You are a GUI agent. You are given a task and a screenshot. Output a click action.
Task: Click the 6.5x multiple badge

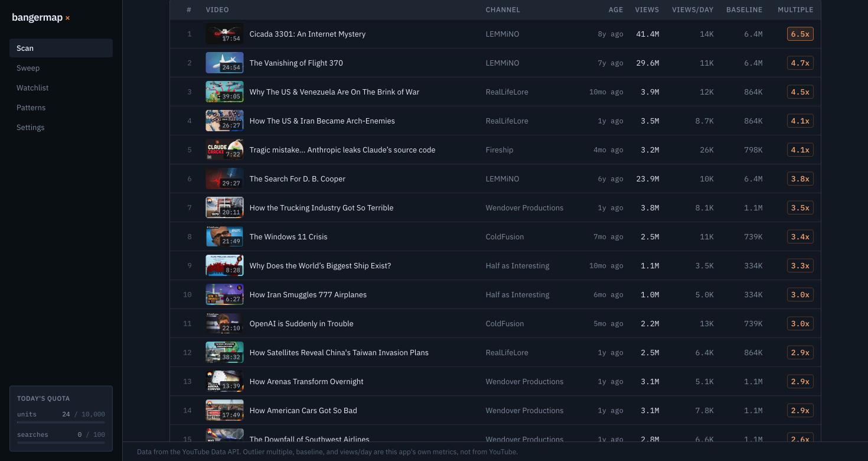click(x=800, y=34)
